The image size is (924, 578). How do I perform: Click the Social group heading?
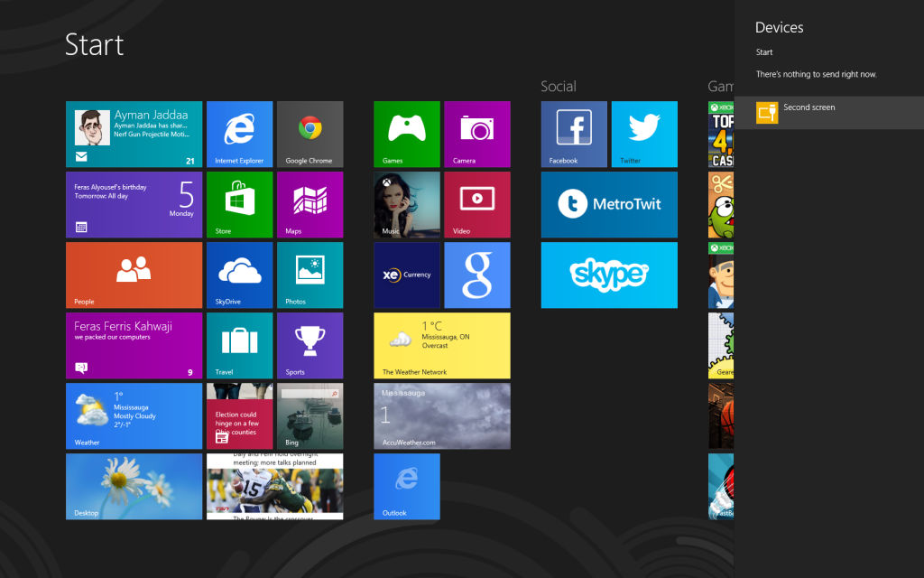[558, 87]
